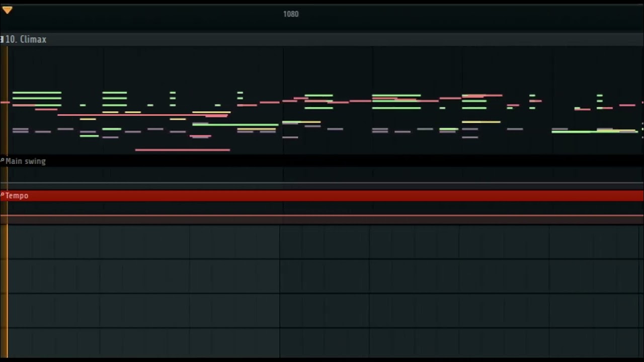Select the Main swing automation clip label
Image resolution: width=644 pixels, height=362 pixels.
(25, 161)
